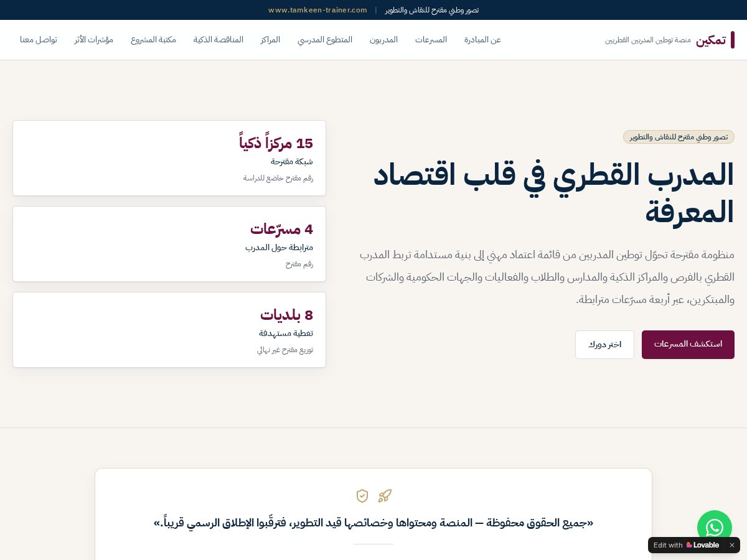
Task: Open the مكتبة المشروع nav link
Action: point(153,40)
